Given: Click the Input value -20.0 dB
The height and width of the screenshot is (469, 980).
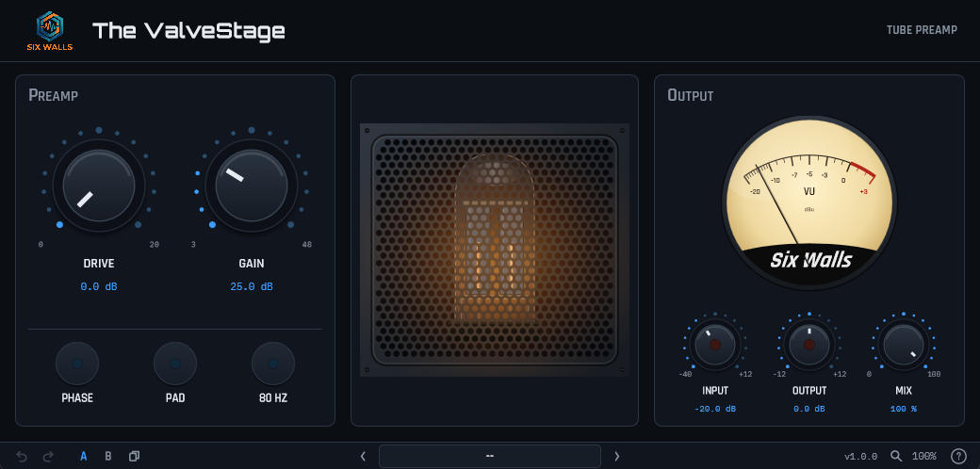Looking at the screenshot, I should [x=715, y=409].
